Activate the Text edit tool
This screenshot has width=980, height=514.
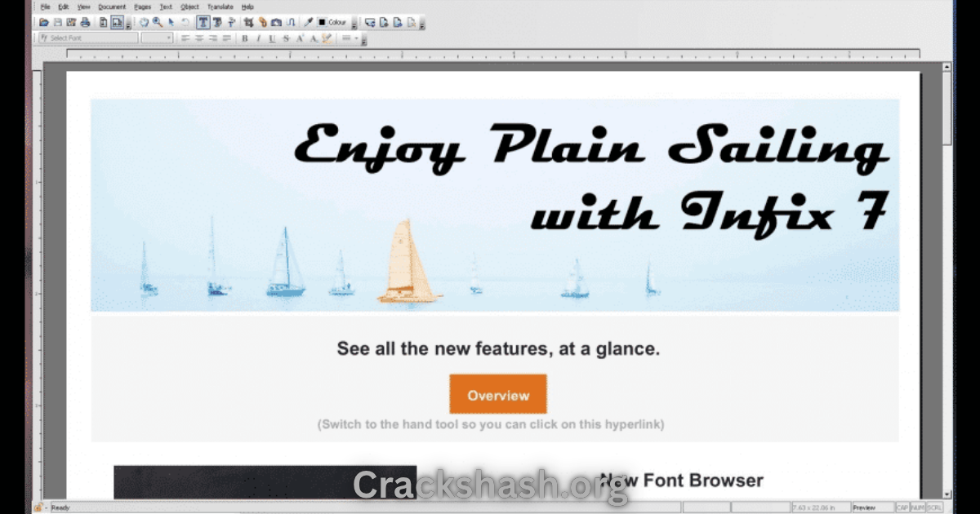click(x=203, y=23)
